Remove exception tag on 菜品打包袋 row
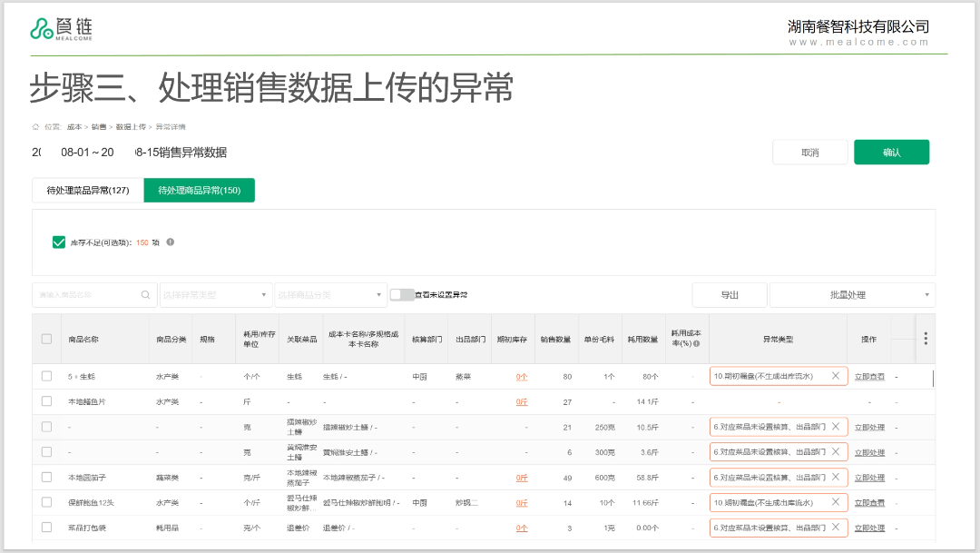Screen dimensions: 980x553 click(x=836, y=528)
